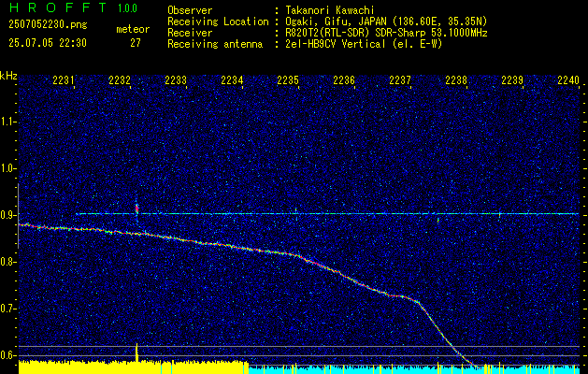Click the meteor count value 27
The image size is (588, 374).
click(136, 43)
